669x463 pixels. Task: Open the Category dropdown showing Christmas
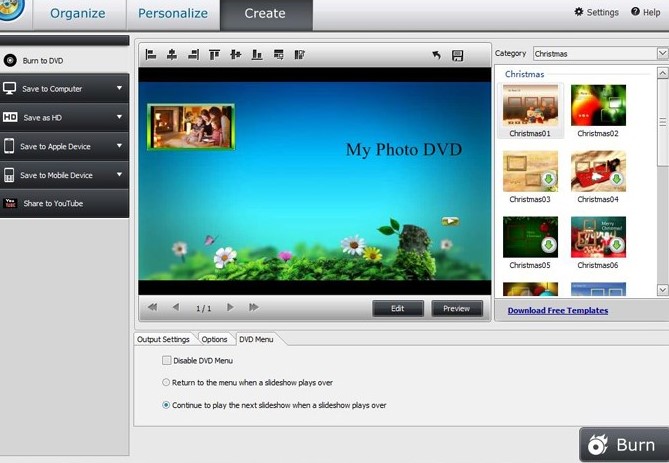tap(601, 54)
